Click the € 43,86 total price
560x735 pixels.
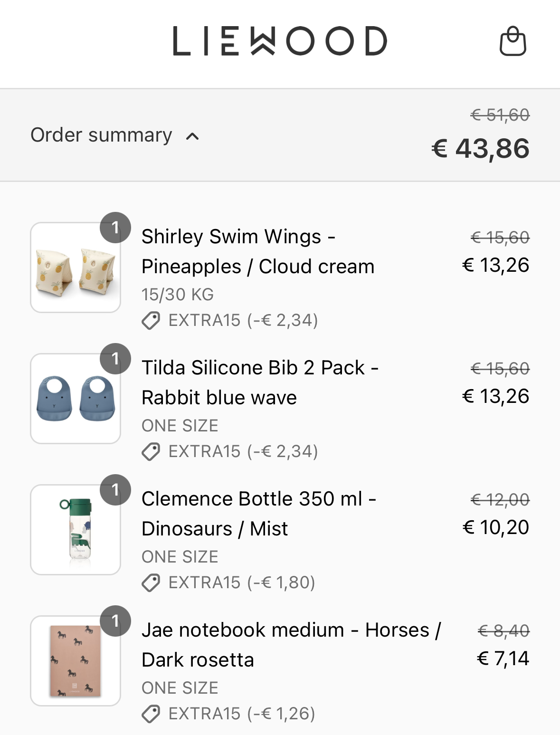[480, 148]
